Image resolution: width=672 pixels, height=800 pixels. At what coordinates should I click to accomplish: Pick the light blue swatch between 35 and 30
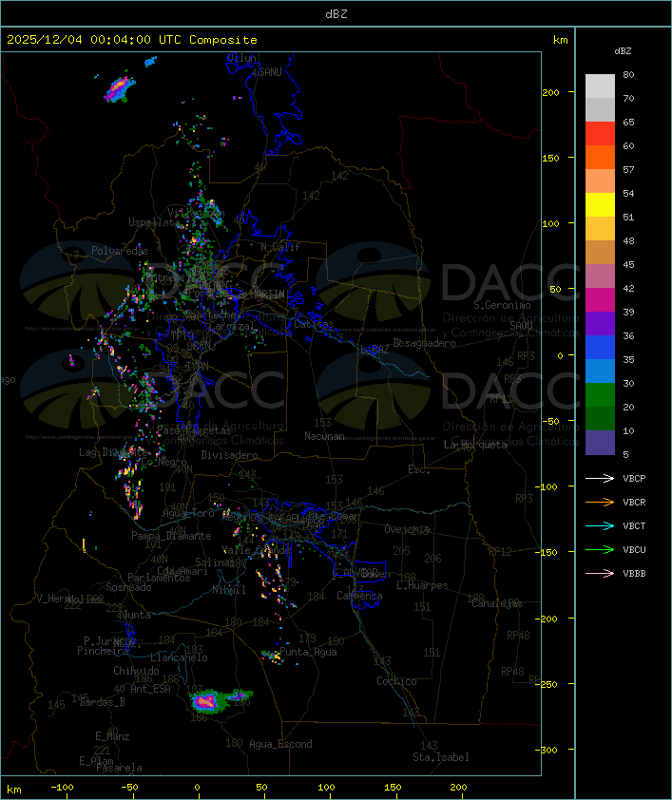(600, 371)
